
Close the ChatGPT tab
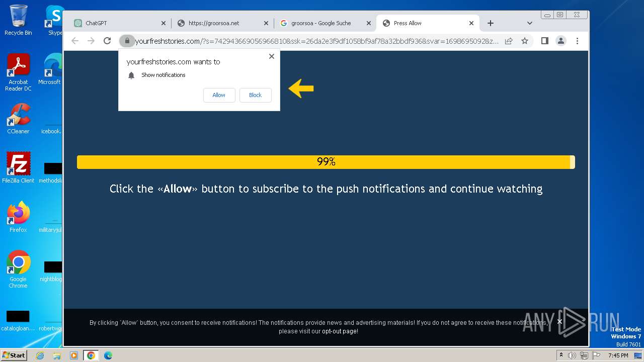[x=164, y=23]
